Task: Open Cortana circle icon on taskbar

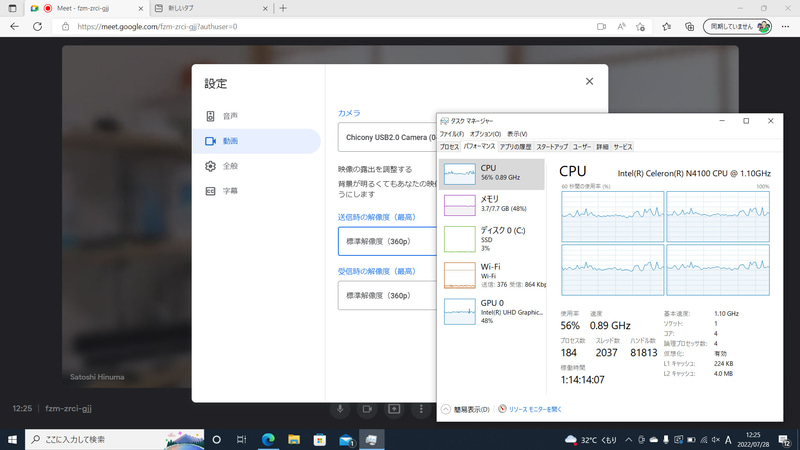Action: (216, 439)
